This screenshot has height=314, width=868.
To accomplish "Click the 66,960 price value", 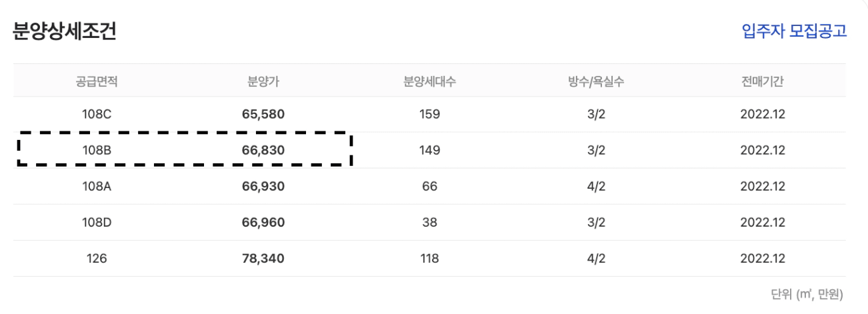I will tap(263, 222).
